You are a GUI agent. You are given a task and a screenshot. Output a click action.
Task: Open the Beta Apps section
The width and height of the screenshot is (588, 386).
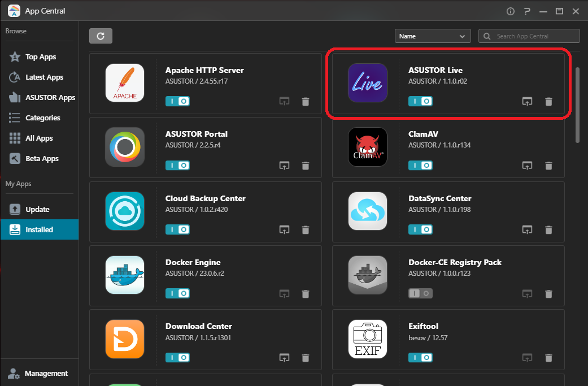pos(40,158)
